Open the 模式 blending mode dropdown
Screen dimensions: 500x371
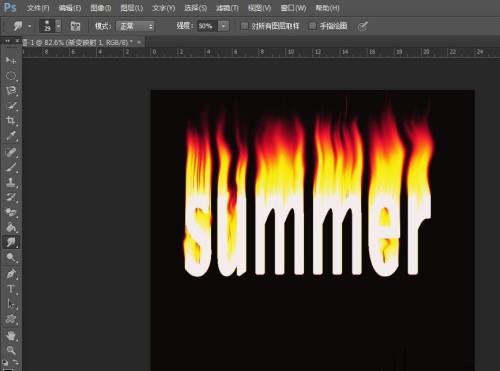tap(135, 26)
